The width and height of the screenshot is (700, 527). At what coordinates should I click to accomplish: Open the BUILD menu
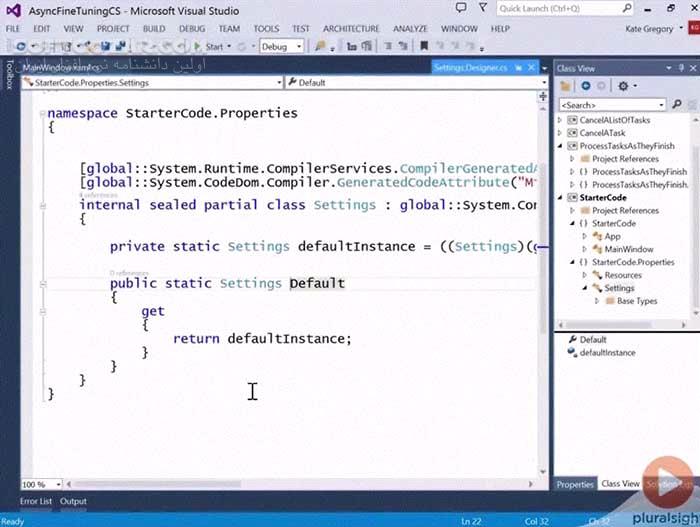click(x=154, y=29)
